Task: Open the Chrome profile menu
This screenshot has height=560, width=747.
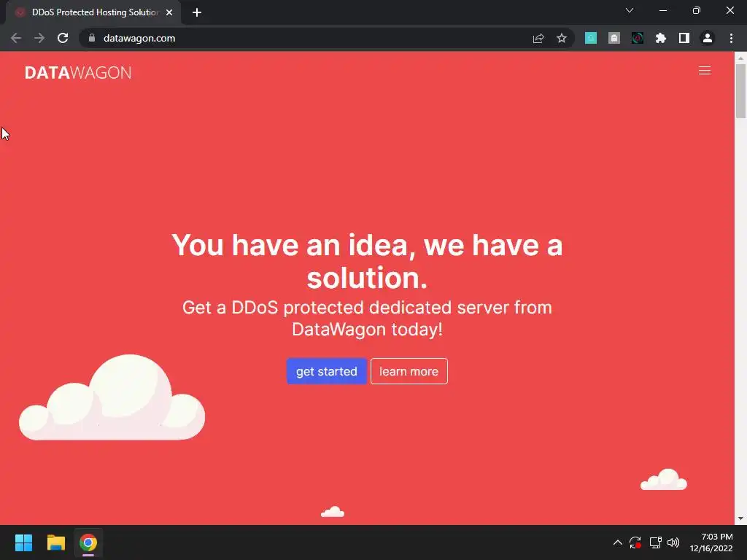Action: coord(708,38)
